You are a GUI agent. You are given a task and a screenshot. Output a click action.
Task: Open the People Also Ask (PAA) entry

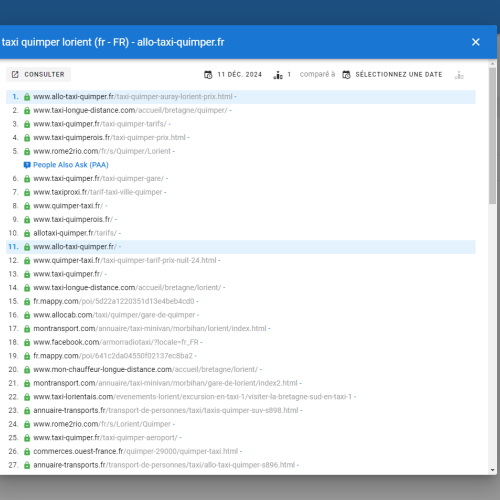(71, 165)
